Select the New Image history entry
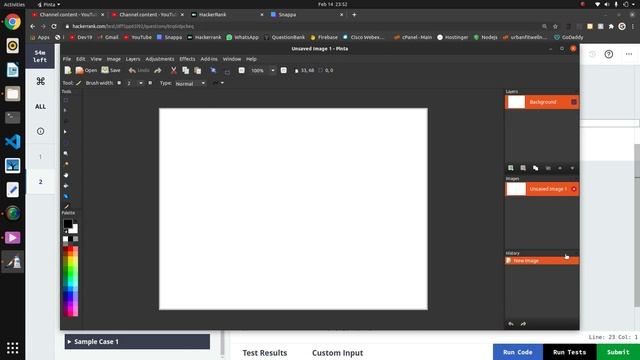 click(x=542, y=260)
